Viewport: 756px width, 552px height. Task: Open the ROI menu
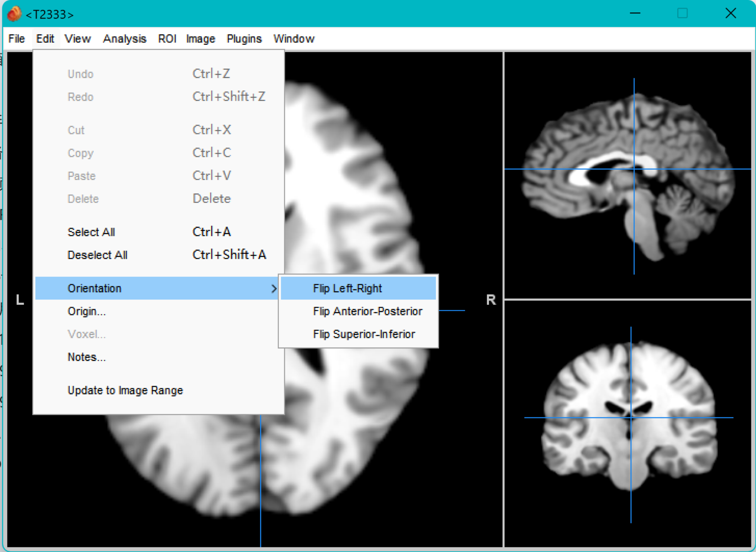point(167,39)
